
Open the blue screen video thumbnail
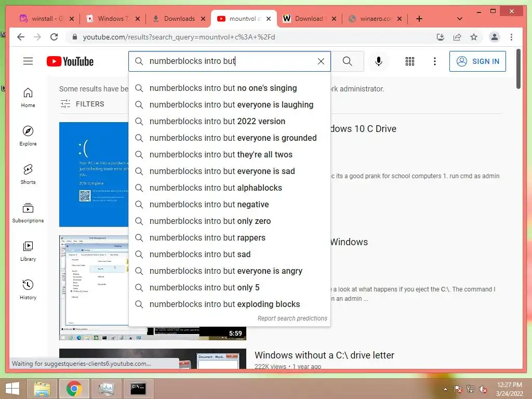pos(94,175)
